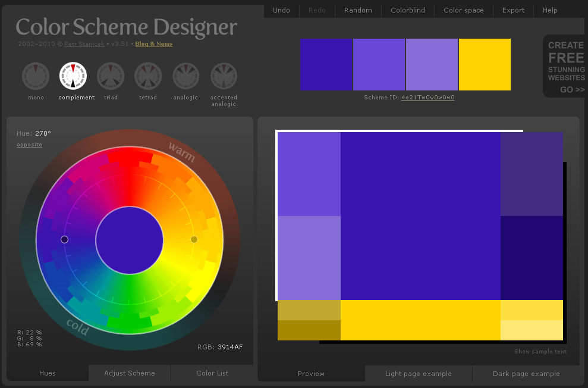Viewport: 588px width, 388px height.
Task: Click the yellow complement marker on the wheel
Action: (194, 239)
